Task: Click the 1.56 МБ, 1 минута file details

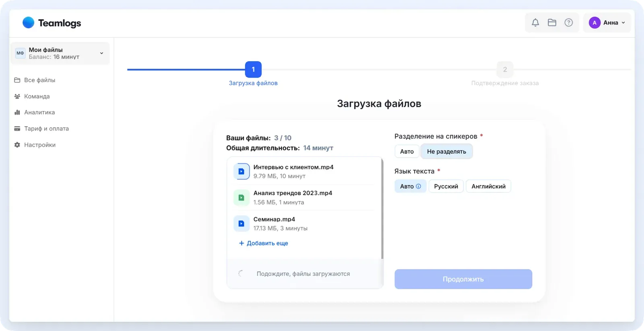Action: click(279, 202)
